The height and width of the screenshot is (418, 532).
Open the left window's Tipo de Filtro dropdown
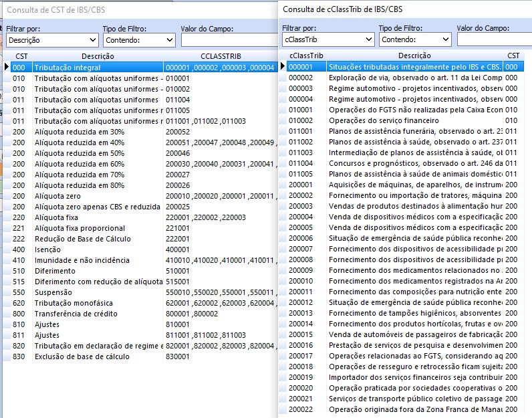[x=138, y=40]
